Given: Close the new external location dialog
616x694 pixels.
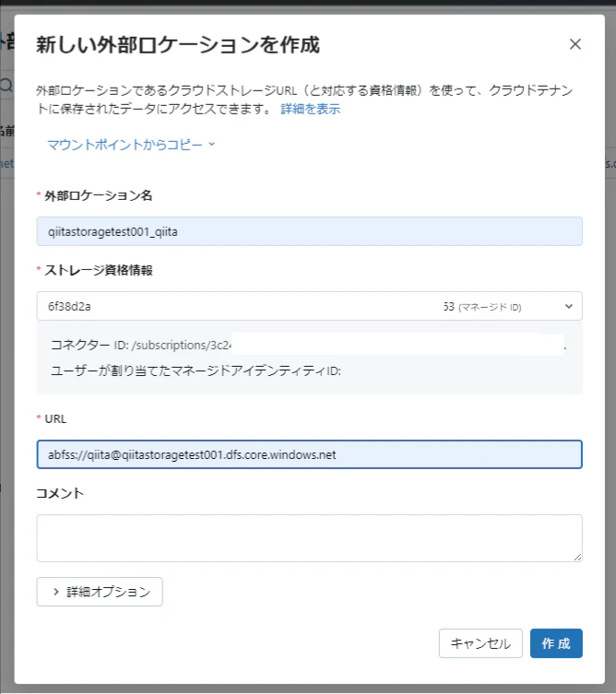Looking at the screenshot, I should pos(575,44).
